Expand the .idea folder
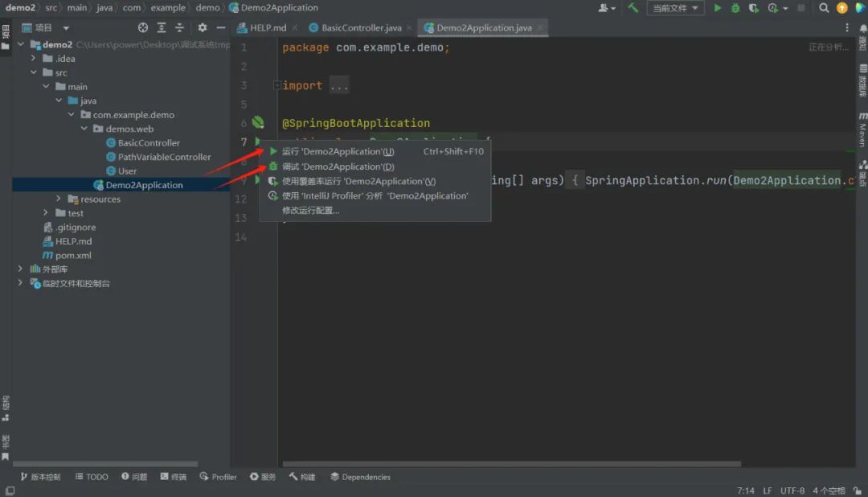 coord(33,58)
